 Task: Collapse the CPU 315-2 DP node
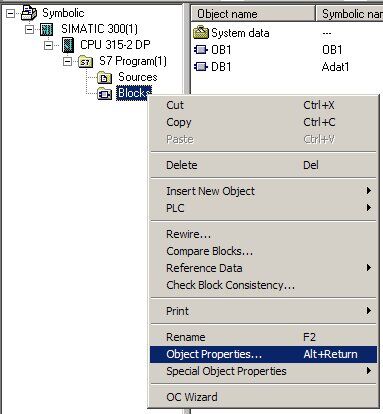pos(49,45)
